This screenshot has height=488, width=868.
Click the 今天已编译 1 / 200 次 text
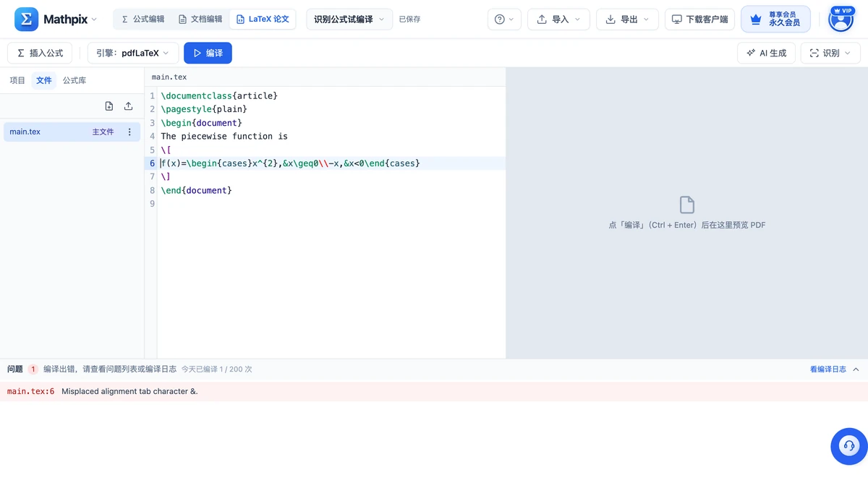tap(216, 369)
